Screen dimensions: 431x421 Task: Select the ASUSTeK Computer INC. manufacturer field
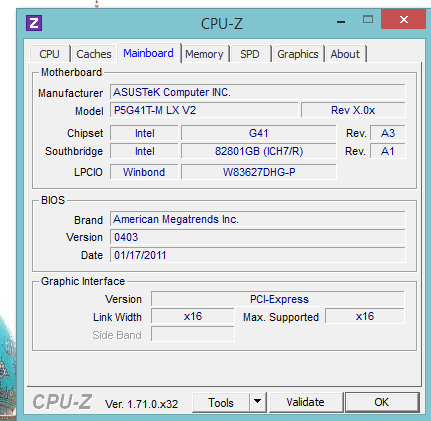[x=258, y=92]
